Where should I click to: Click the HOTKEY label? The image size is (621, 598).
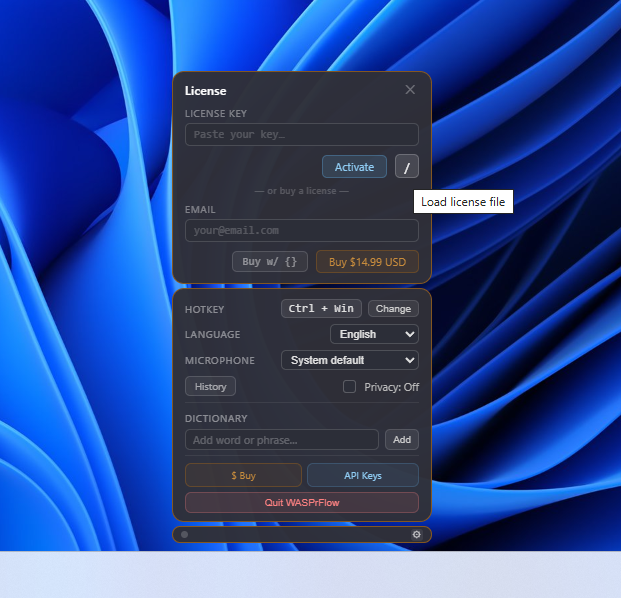(x=204, y=309)
